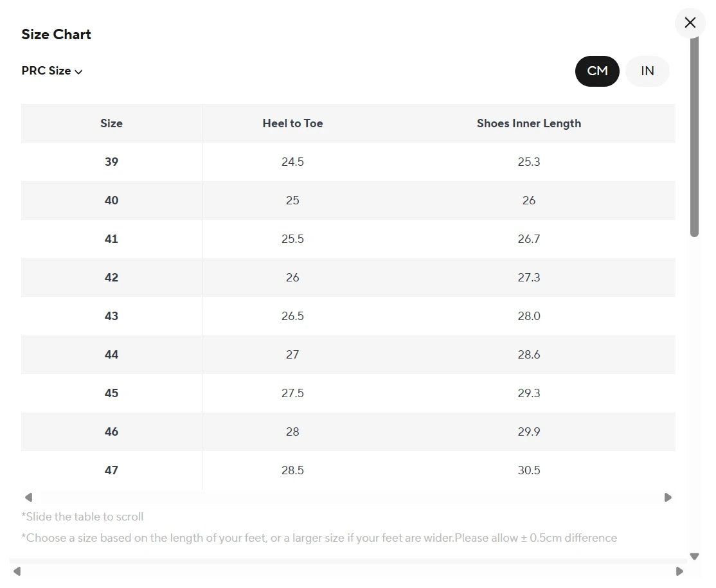Click the 26.5 Heel to Toe value
This screenshot has width=716, height=588.
[x=292, y=316]
